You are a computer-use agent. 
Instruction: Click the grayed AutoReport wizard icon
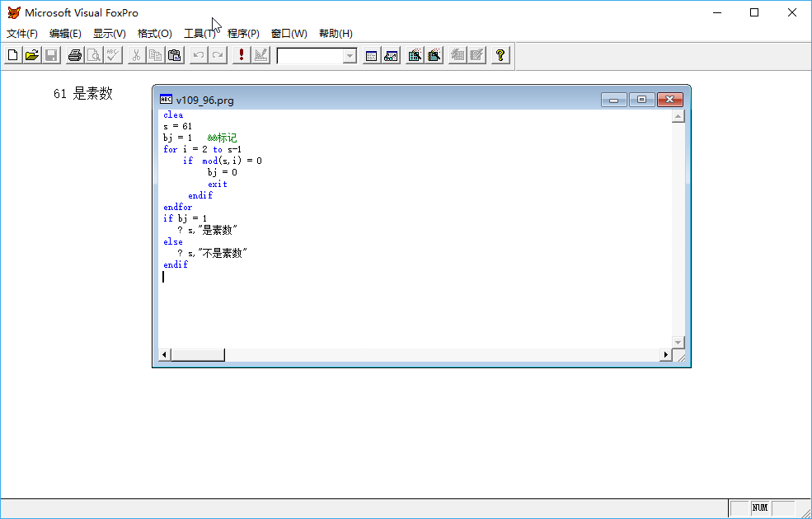[x=477, y=55]
